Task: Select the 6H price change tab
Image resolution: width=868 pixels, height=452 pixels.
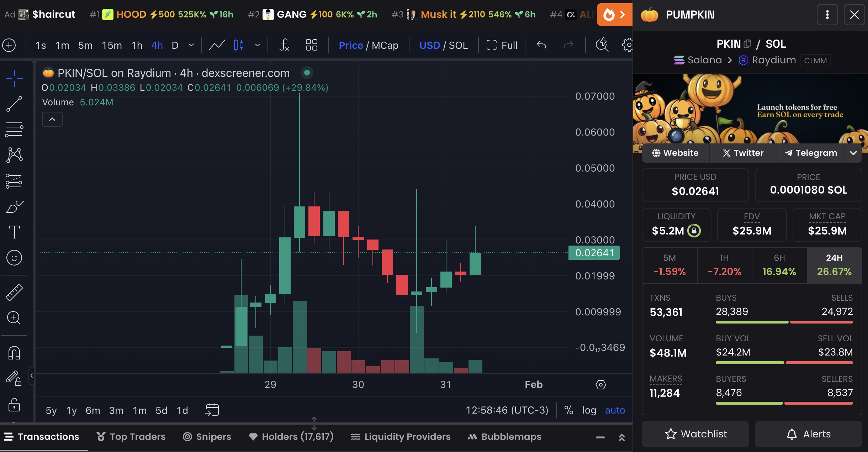Action: [x=779, y=265]
